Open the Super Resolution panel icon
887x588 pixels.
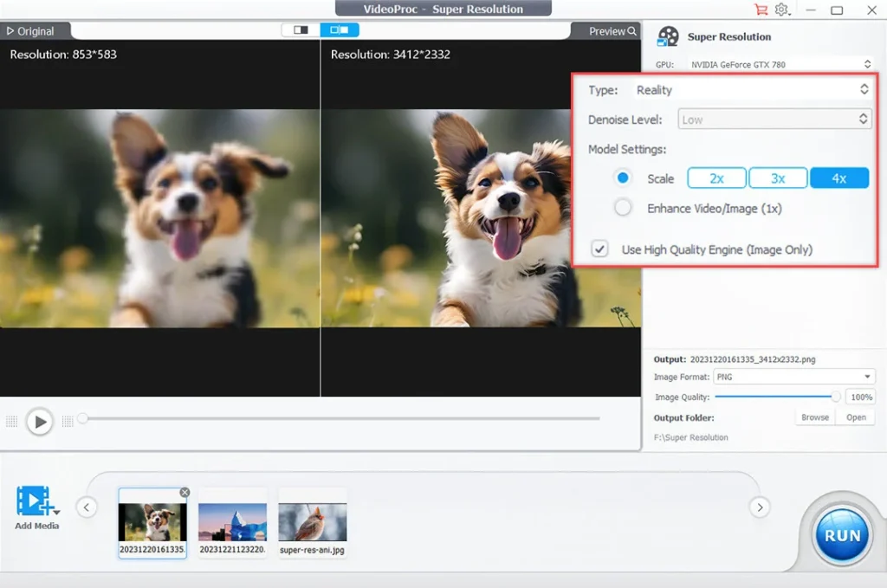(x=669, y=36)
